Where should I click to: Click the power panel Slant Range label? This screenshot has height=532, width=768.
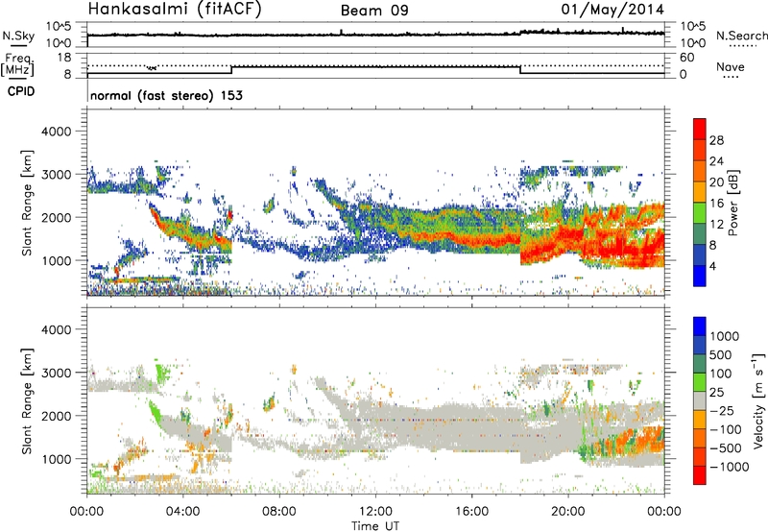(x=27, y=203)
